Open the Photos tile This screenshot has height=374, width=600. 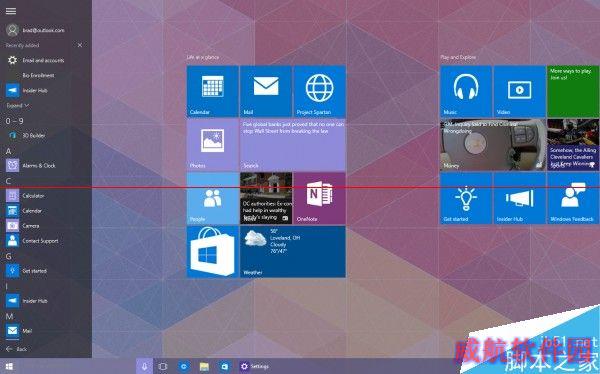213,145
